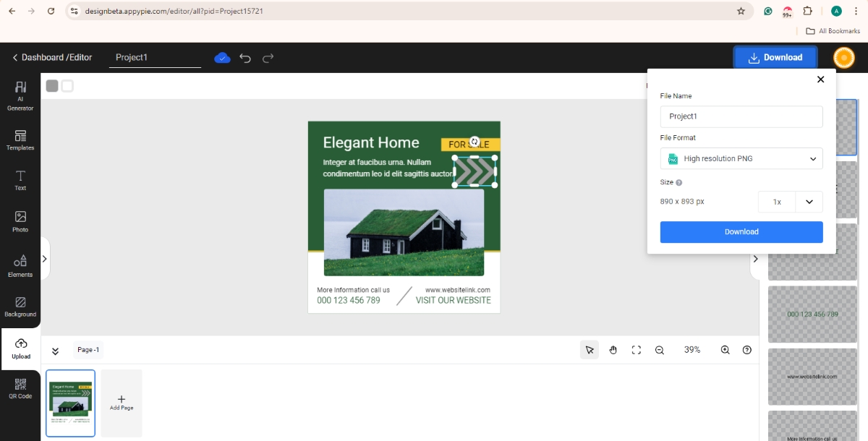Select the Page-1 thumbnail
The width and height of the screenshot is (868, 441).
[x=70, y=403]
